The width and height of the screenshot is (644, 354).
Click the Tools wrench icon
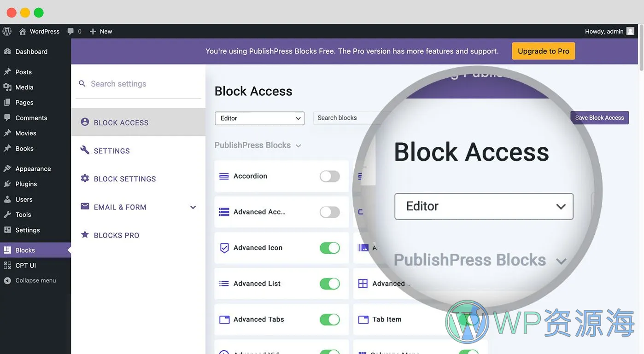pos(7,215)
